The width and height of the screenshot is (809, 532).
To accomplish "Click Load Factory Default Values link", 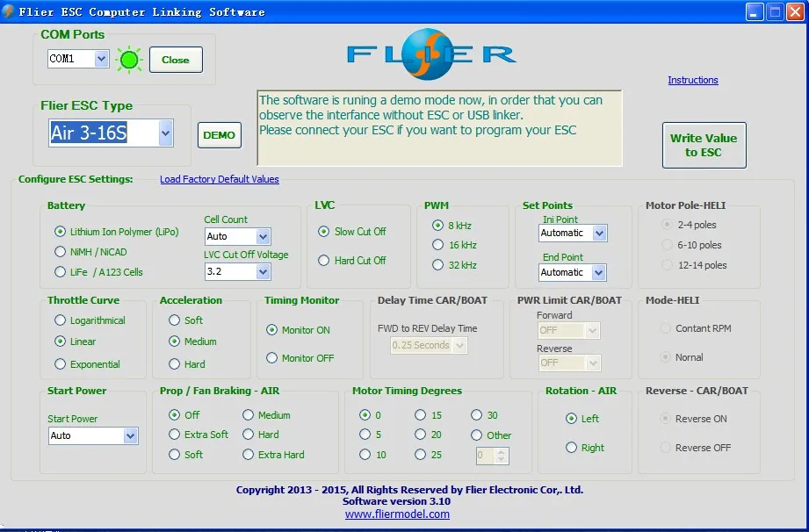I will (x=219, y=179).
